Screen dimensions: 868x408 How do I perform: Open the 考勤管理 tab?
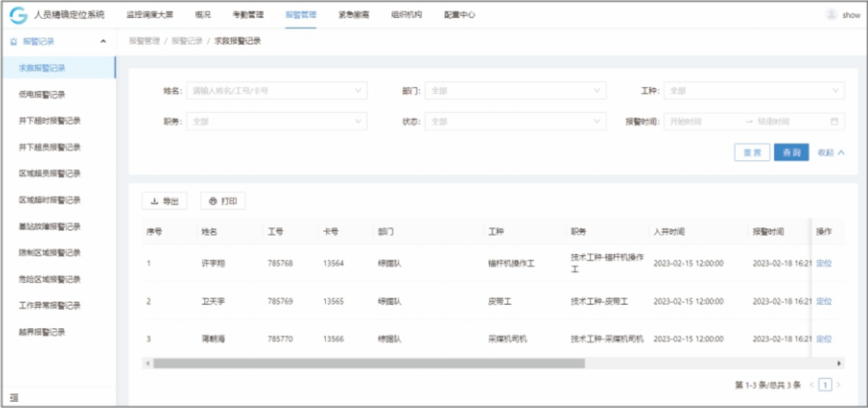[248, 15]
